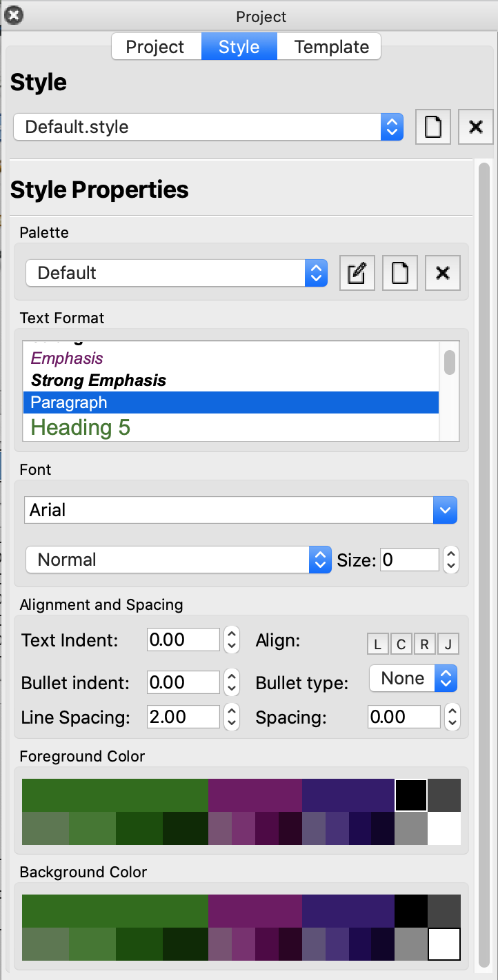Open the Bullet type None dropdown
This screenshot has width=498, height=980.
coord(413,679)
